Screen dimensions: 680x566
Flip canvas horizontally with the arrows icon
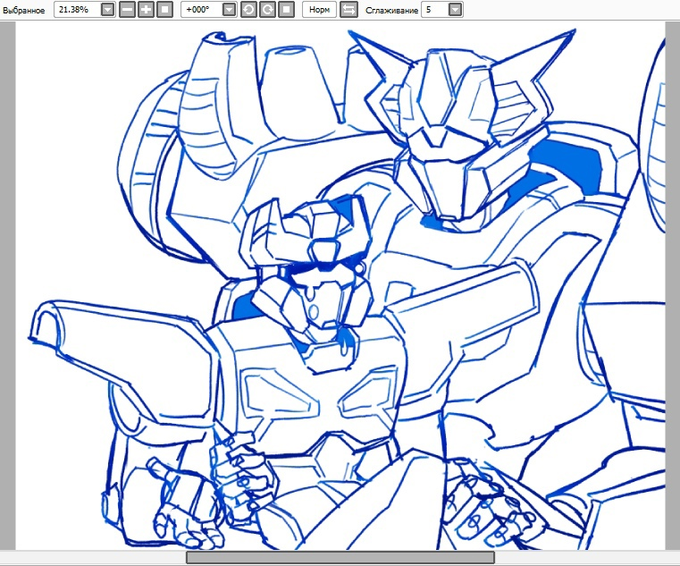(x=349, y=10)
